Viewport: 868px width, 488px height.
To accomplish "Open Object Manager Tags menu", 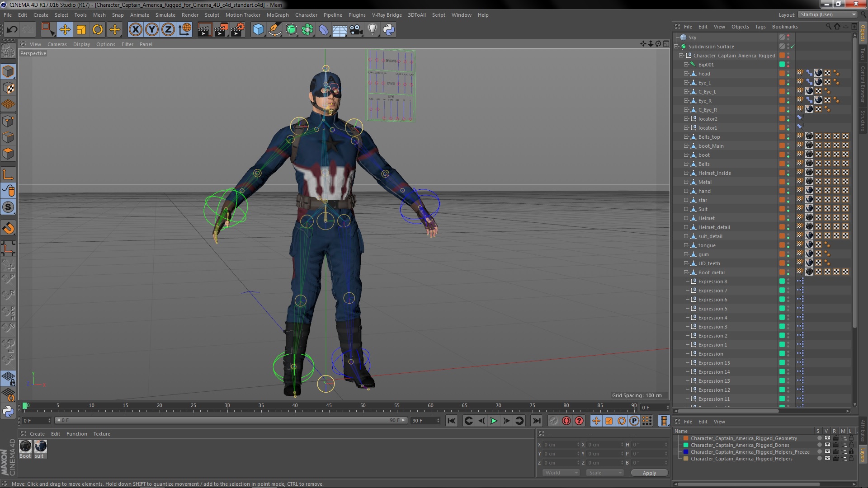I will (760, 27).
